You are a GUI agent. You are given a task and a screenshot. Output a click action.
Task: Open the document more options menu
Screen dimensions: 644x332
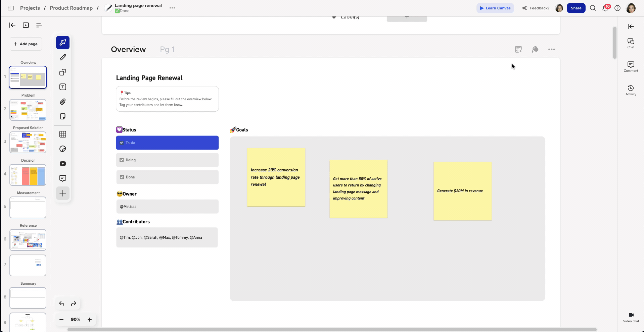[172, 8]
